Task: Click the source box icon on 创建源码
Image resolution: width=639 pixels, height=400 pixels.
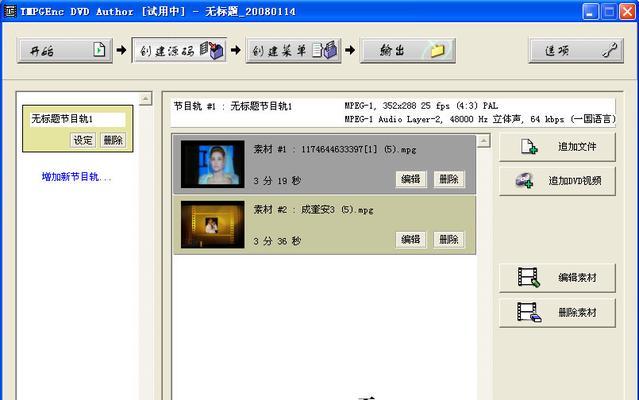Action: 212,50
